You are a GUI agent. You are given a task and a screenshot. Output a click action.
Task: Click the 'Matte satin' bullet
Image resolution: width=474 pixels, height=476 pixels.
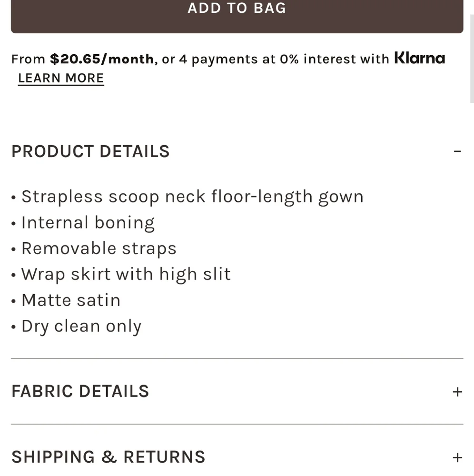(71, 300)
